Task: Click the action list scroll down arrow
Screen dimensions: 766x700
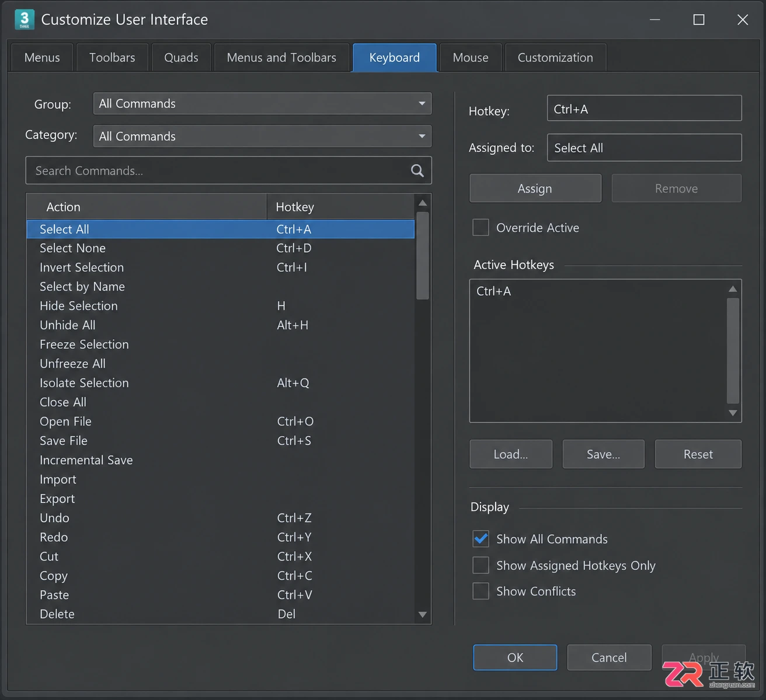Action: pos(423,615)
